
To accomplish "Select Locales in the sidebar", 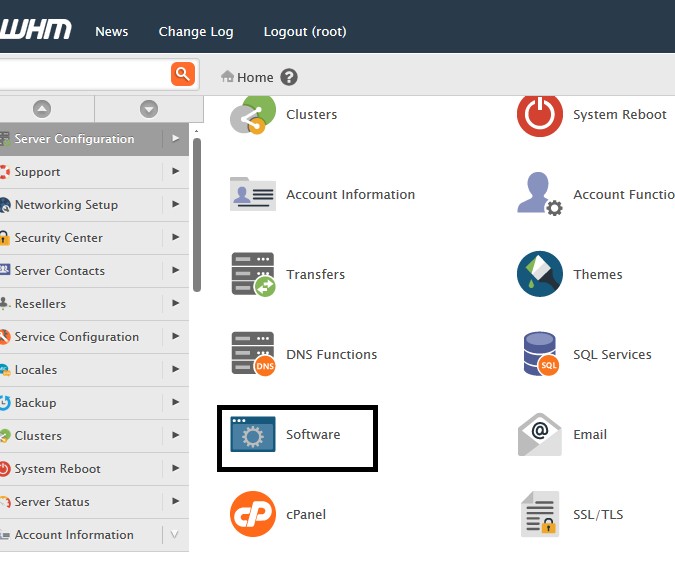I will (x=36, y=370).
